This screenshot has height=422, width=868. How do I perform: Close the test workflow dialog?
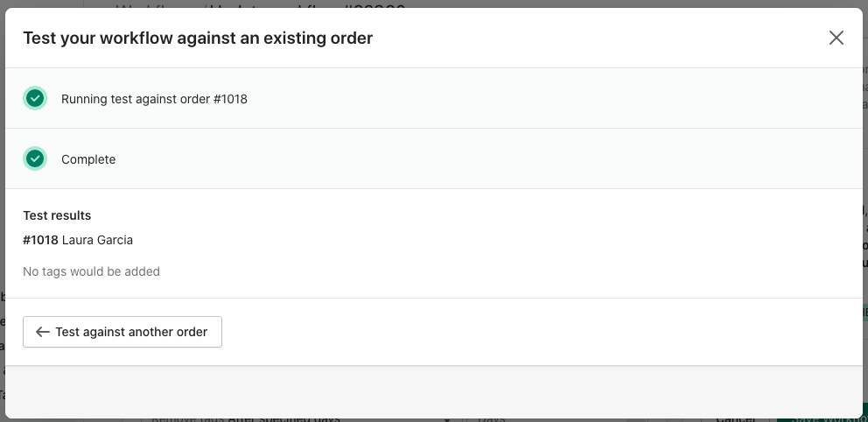click(x=836, y=38)
